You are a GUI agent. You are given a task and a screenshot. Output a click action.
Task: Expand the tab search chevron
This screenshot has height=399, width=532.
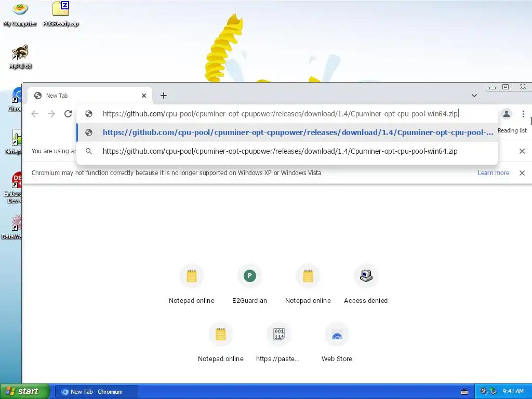tap(474, 96)
